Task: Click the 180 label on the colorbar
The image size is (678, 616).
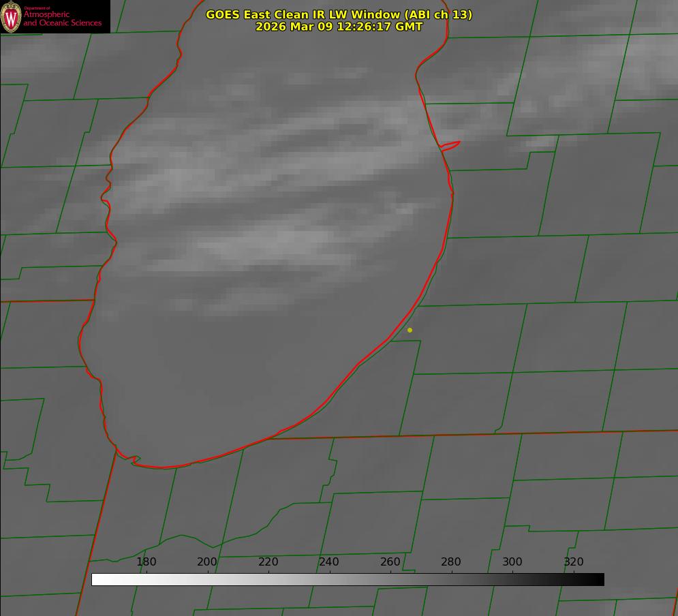Action: (147, 561)
